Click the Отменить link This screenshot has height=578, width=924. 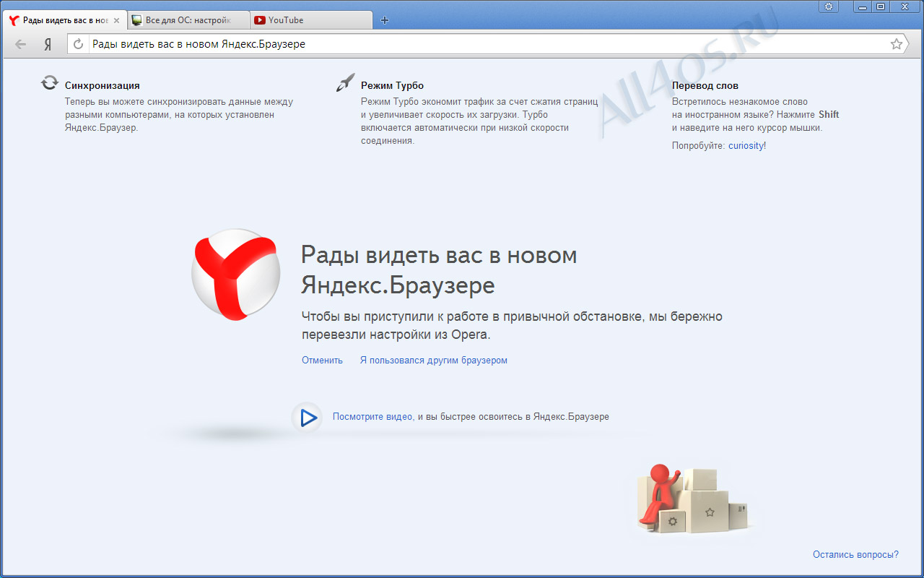[x=322, y=360]
